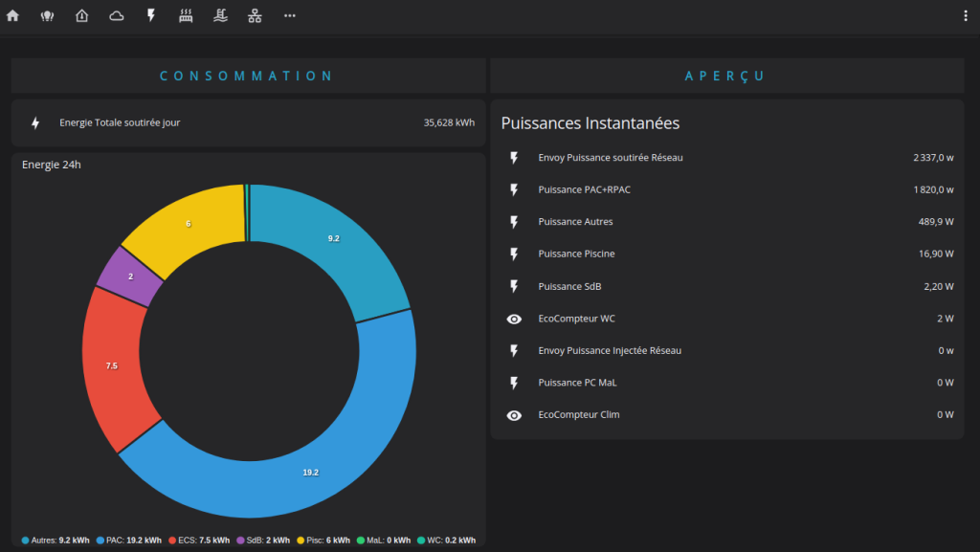The width and height of the screenshot is (980, 552).
Task: Open the Home view tab icon
Action: coord(12,15)
